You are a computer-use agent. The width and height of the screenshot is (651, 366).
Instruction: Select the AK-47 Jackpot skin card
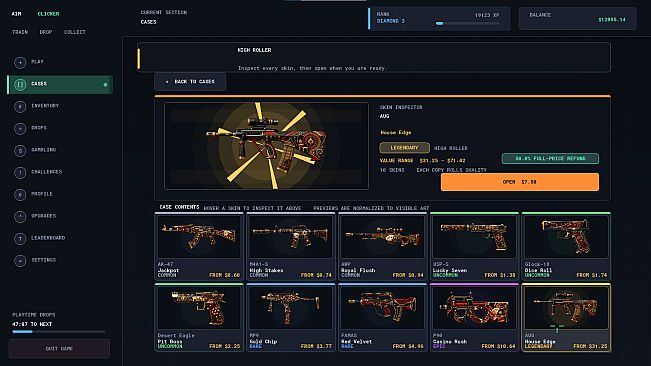[199, 246]
